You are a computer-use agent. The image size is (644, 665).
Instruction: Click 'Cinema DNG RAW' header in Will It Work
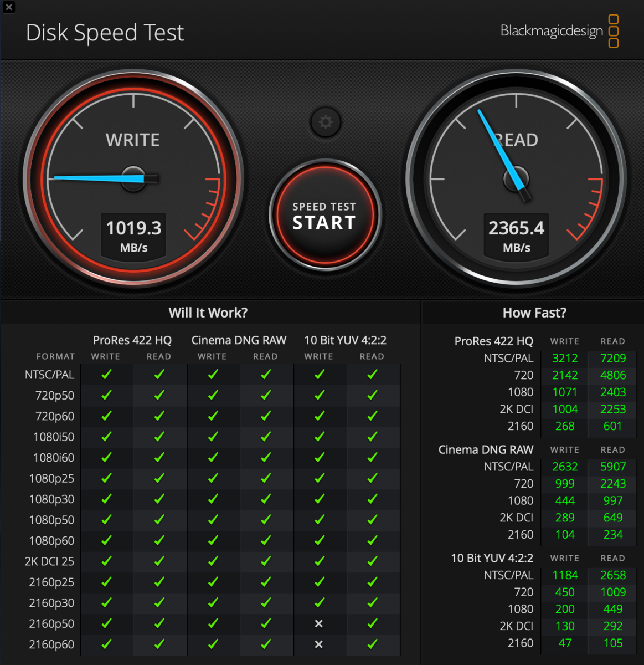(x=239, y=340)
